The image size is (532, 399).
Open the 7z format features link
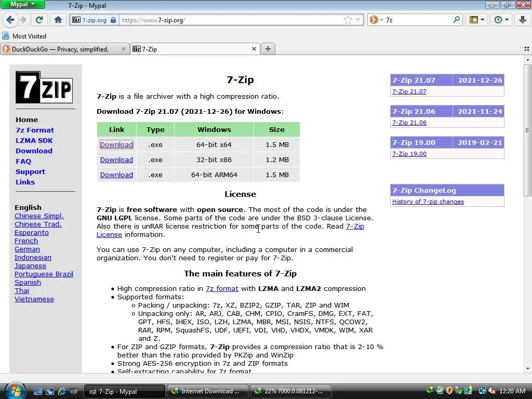tap(222, 289)
